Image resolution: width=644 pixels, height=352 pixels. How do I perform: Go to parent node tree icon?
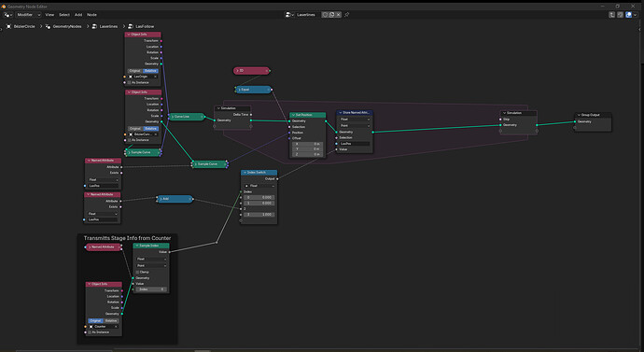(612, 15)
